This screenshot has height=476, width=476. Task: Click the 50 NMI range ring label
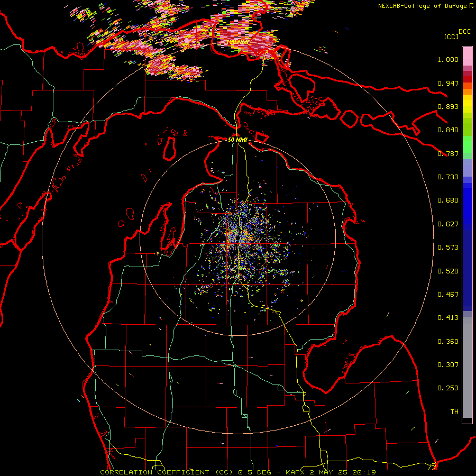(237, 140)
